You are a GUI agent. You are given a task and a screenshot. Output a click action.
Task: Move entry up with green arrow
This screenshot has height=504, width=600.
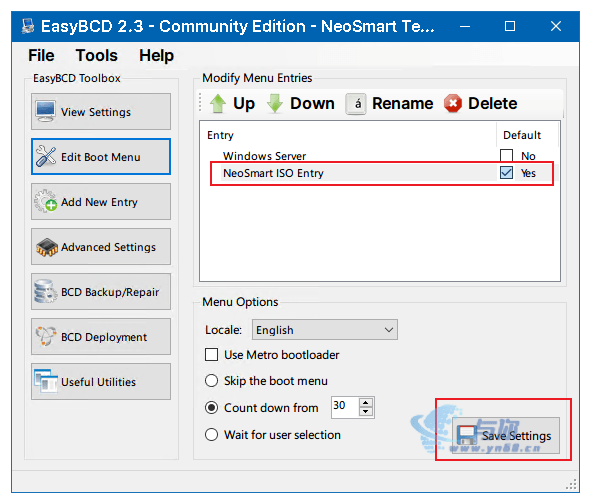tap(218, 103)
